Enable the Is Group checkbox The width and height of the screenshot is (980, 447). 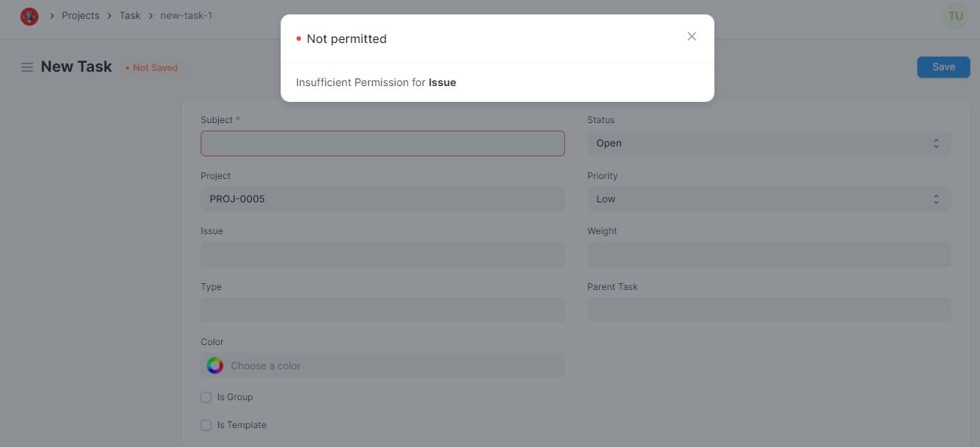coord(206,397)
